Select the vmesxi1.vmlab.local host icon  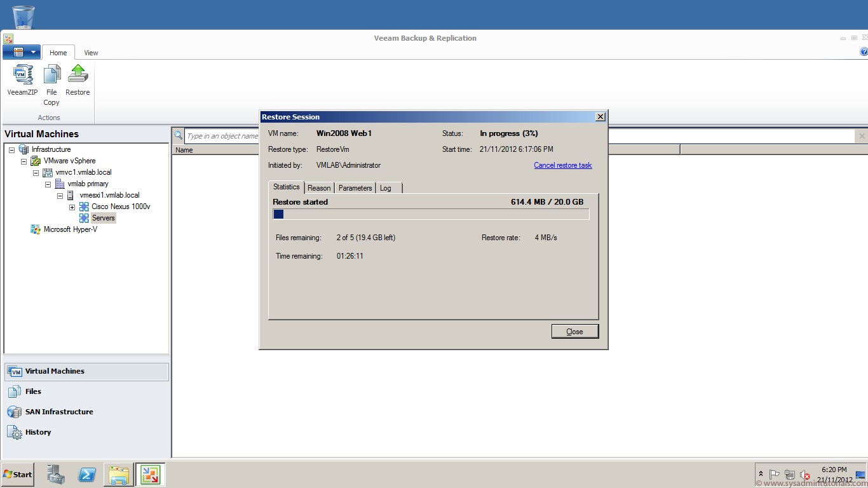point(71,195)
